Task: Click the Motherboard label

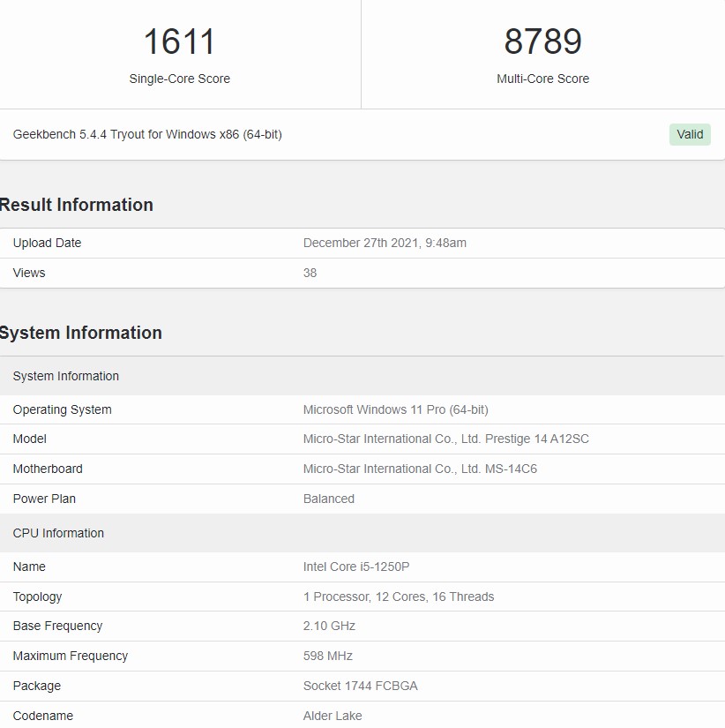Action: click(48, 469)
